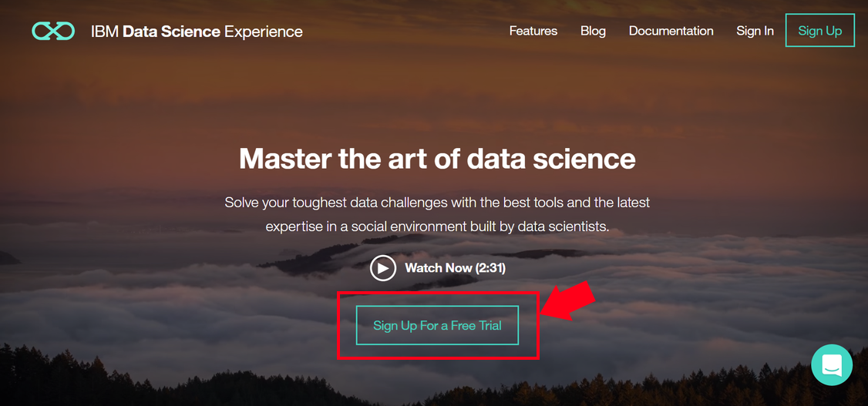Select Sign In in the navigation
Image resolution: width=868 pixels, height=406 pixels.
coord(755,31)
